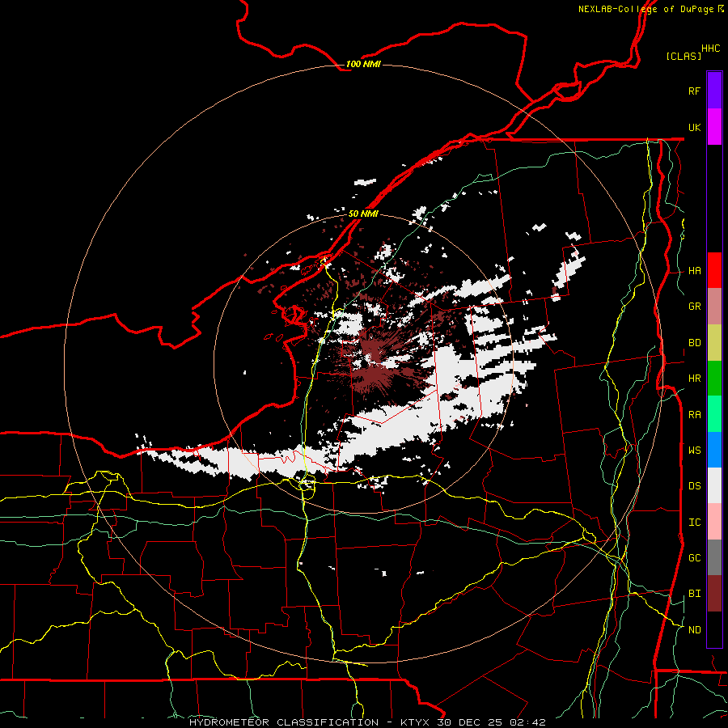This screenshot has height=728, width=728.
Task: Click the '100 NMI' range ring label
Action: pos(363,64)
